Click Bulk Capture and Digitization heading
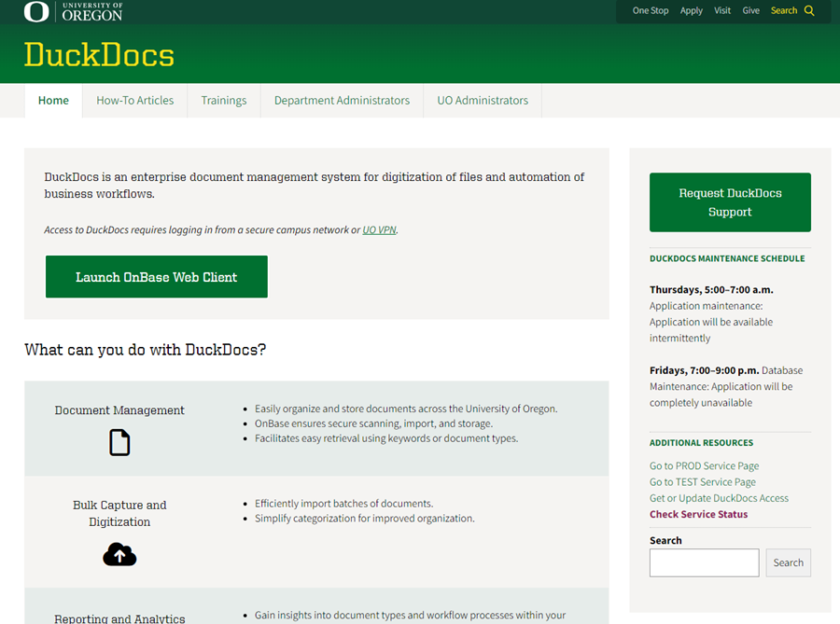 [x=119, y=513]
